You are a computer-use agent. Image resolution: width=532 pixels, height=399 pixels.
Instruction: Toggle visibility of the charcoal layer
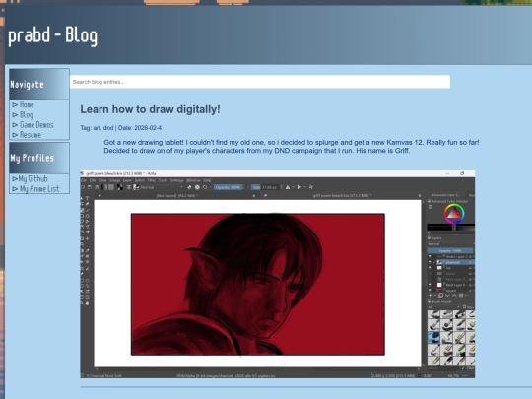point(430,262)
